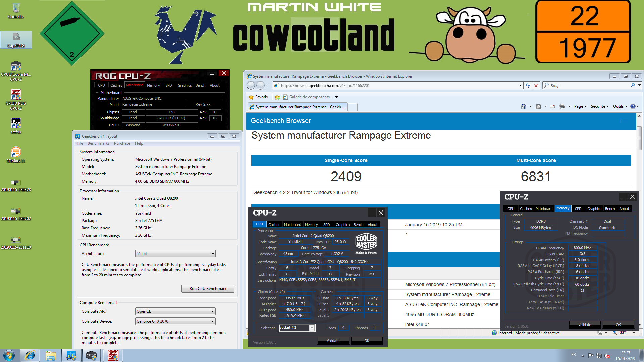Click the IE search magnifier icon
The width and height of the screenshot is (644, 362).
tap(633, 85)
